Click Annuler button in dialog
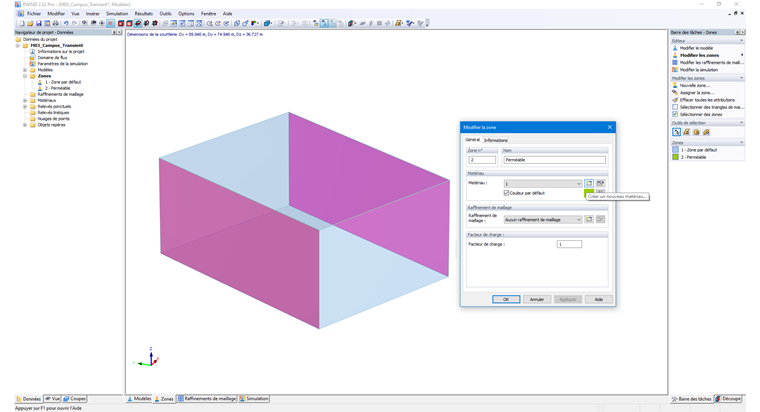 coord(537,300)
